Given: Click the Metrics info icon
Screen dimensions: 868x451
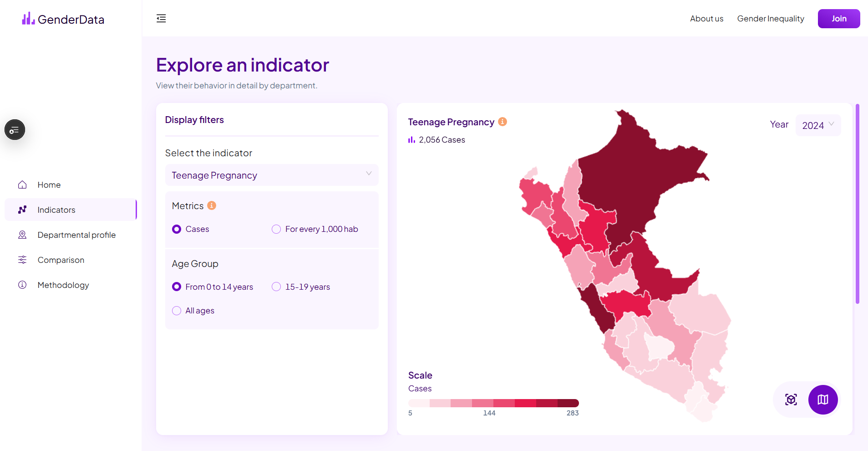Looking at the screenshot, I should [x=212, y=205].
